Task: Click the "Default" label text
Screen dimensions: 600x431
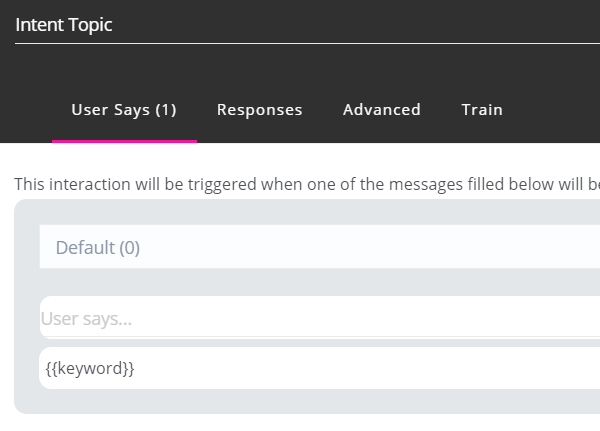Action: click(85, 248)
